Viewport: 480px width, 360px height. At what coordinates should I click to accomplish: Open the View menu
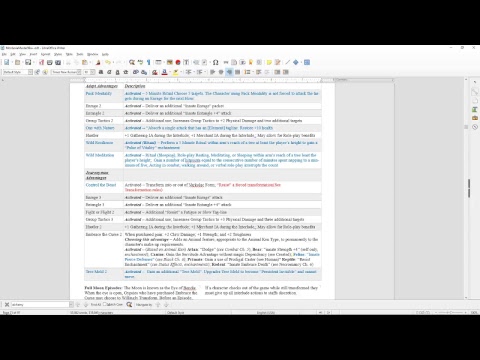pyautogui.click(x=22, y=54)
